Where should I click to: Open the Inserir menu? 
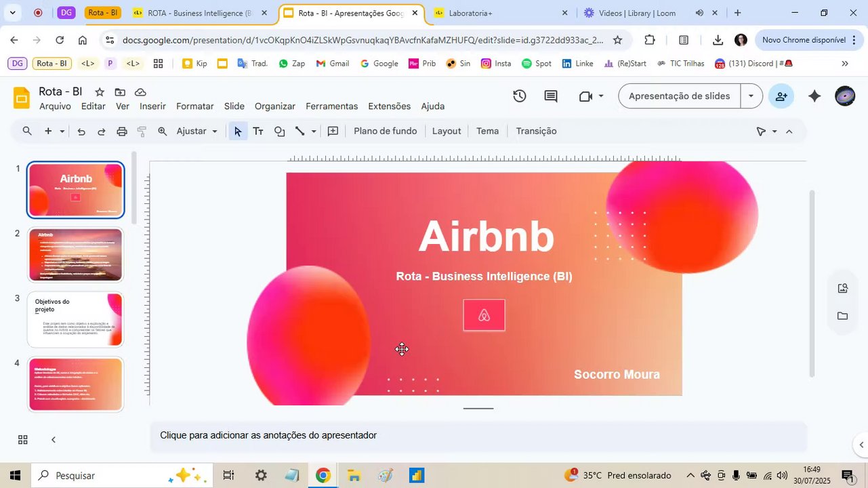pyautogui.click(x=152, y=106)
